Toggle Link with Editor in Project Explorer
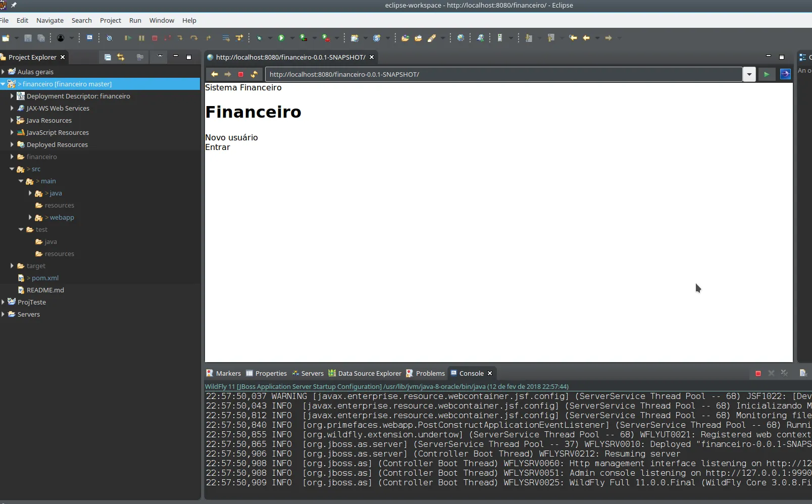The width and height of the screenshot is (812, 504). (121, 57)
